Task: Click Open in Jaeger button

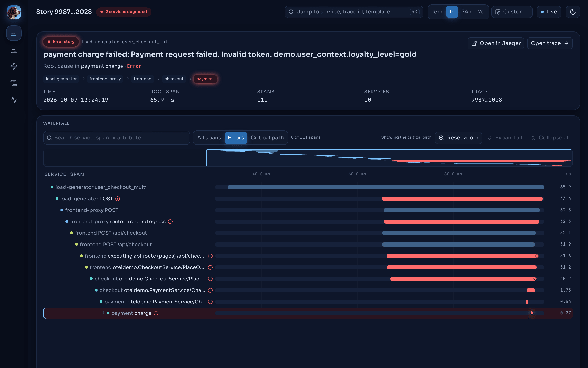Action: 496,43
